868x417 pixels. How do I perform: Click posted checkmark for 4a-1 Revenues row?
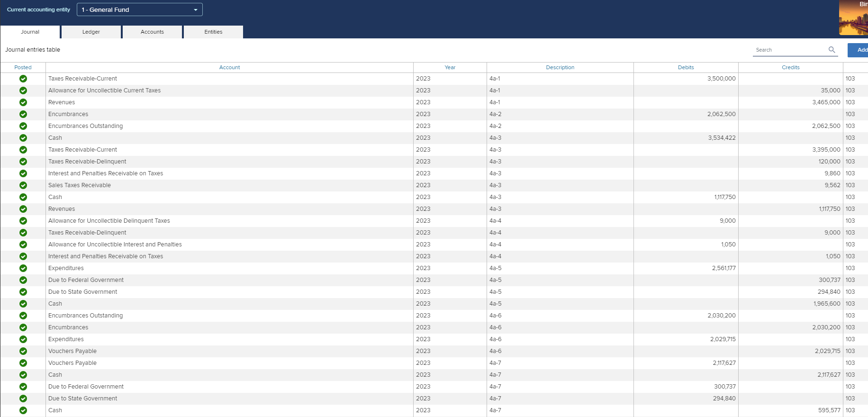coord(23,102)
